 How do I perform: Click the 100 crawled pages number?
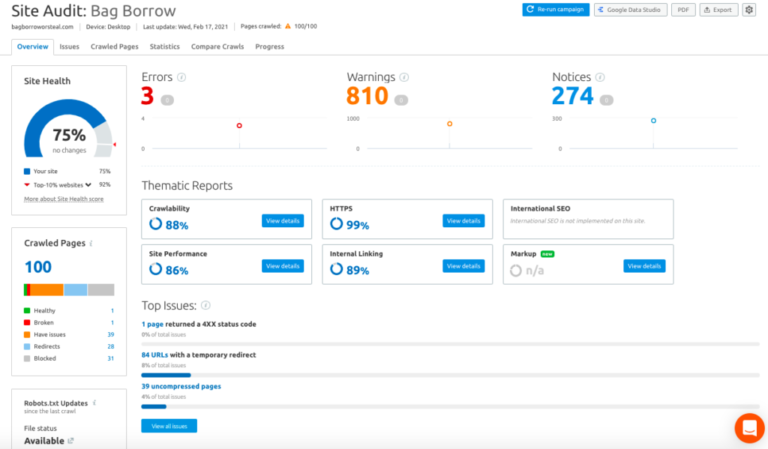38,267
